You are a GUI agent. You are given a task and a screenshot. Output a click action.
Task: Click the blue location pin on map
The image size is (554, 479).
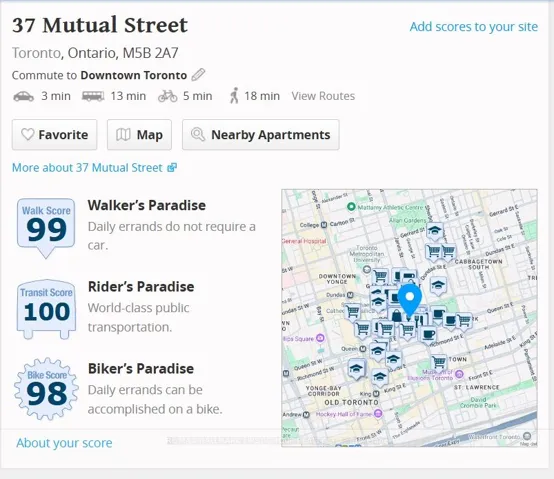coord(410,301)
